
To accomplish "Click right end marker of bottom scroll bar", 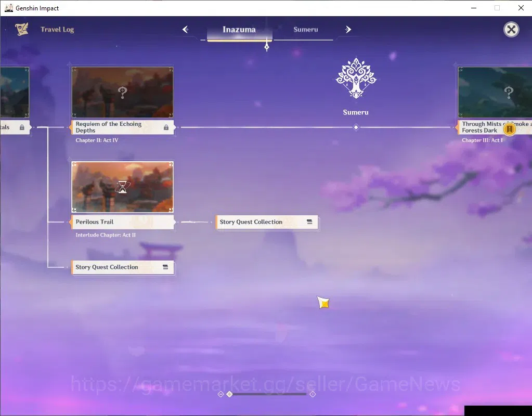I will [313, 394].
